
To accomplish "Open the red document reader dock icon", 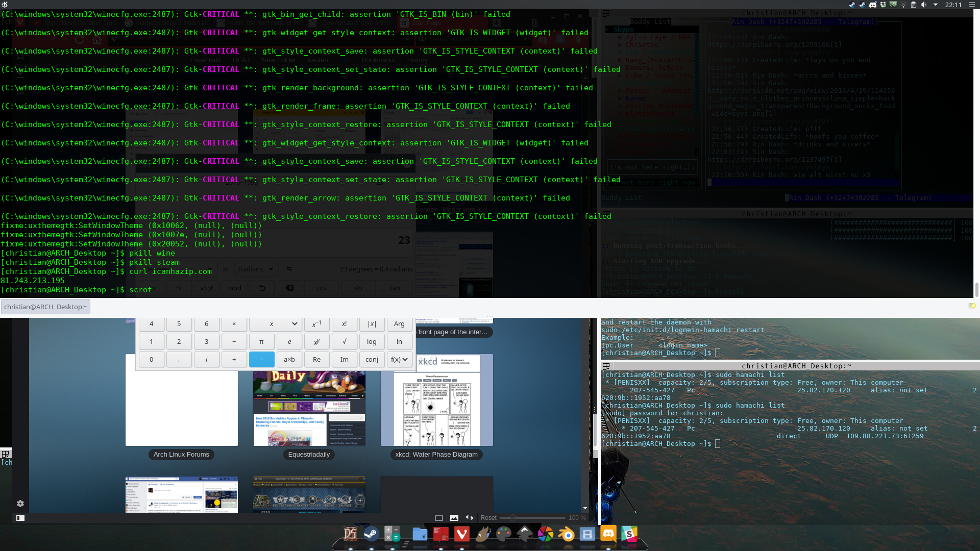I will [441, 534].
